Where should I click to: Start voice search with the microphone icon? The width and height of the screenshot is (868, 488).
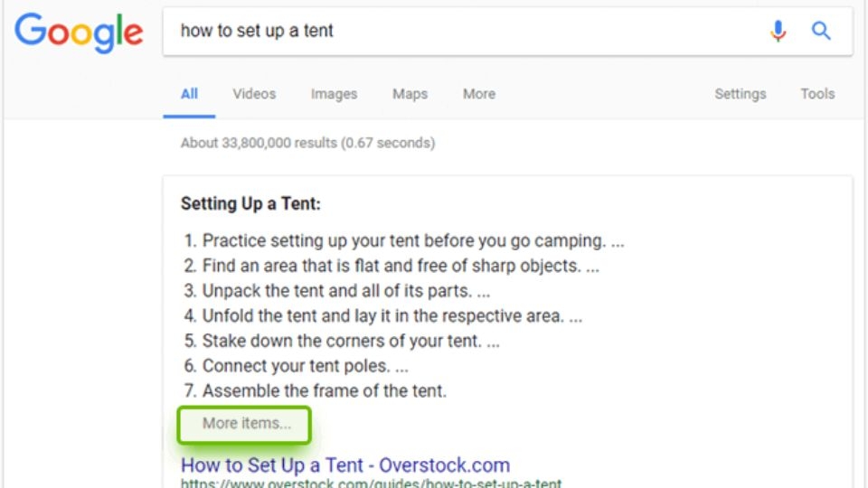tap(778, 31)
